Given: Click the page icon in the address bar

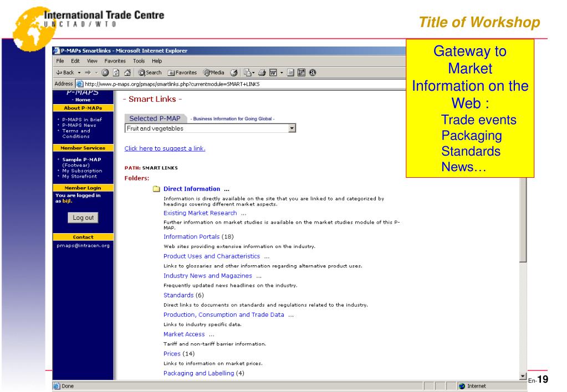Looking at the screenshot, I should coord(80,84).
